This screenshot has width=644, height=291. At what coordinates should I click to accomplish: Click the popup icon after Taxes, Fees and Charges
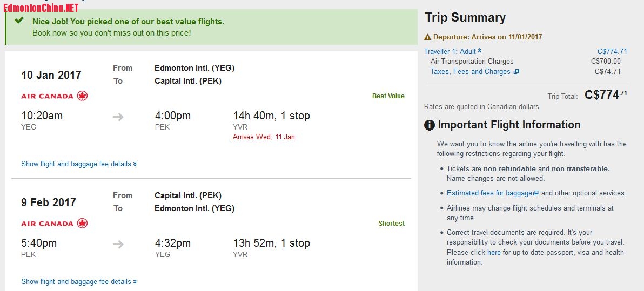tap(516, 72)
